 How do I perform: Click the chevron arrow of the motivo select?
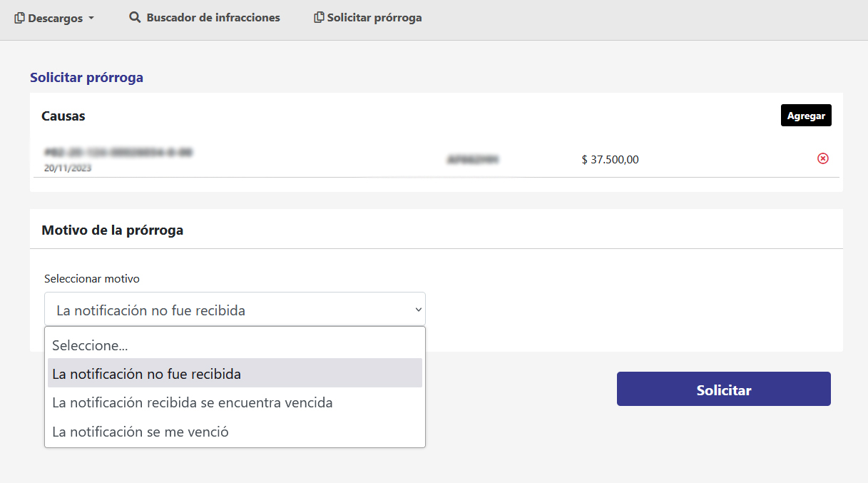[x=418, y=310]
